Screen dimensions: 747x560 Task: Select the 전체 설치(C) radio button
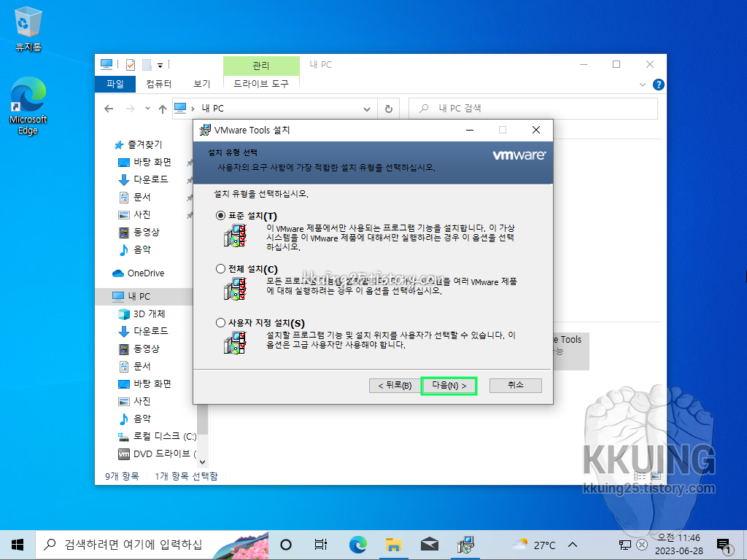click(x=220, y=269)
